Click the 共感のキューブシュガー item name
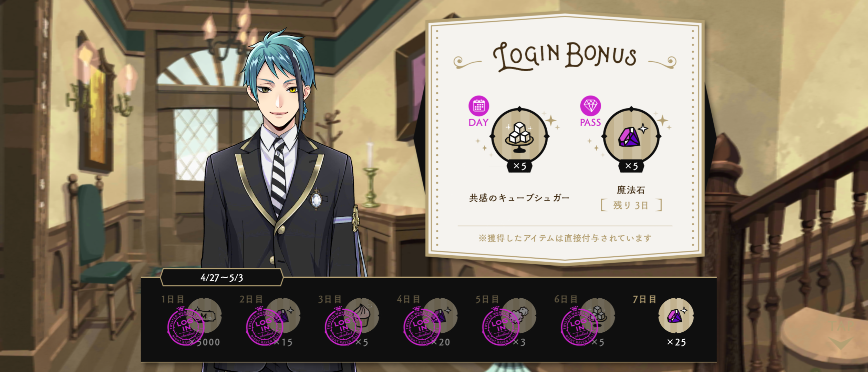This screenshot has width=868, height=372. coord(519,198)
